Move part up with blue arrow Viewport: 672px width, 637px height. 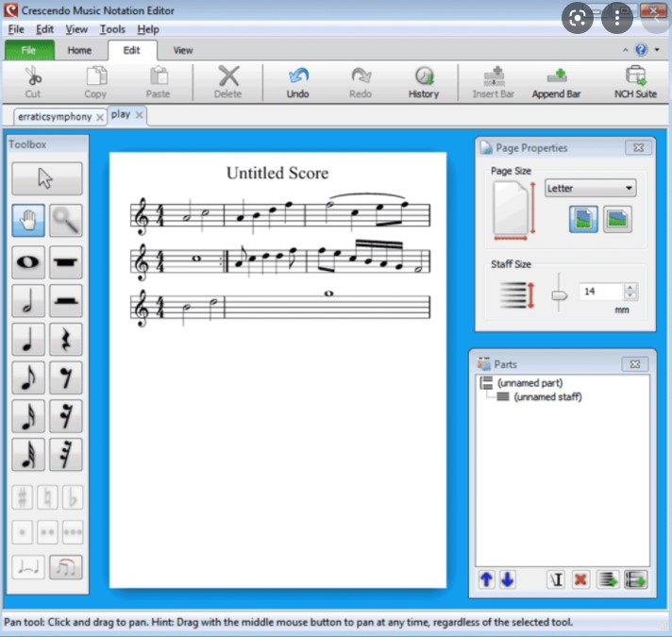(486, 580)
